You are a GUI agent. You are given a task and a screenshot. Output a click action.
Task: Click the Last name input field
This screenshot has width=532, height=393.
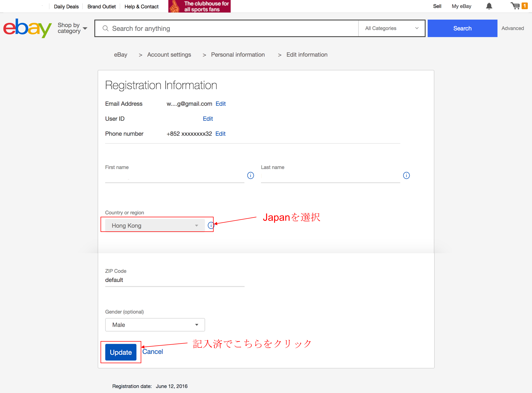[x=331, y=177]
